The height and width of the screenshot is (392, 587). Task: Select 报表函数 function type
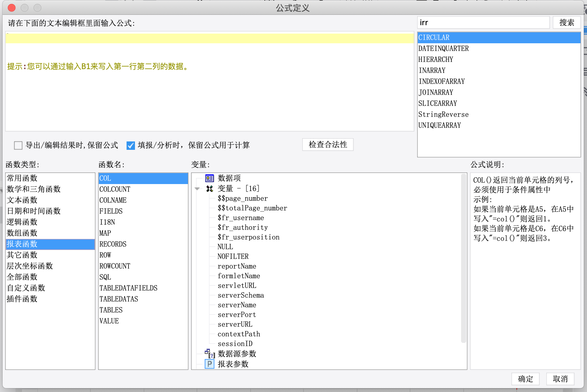click(x=50, y=244)
